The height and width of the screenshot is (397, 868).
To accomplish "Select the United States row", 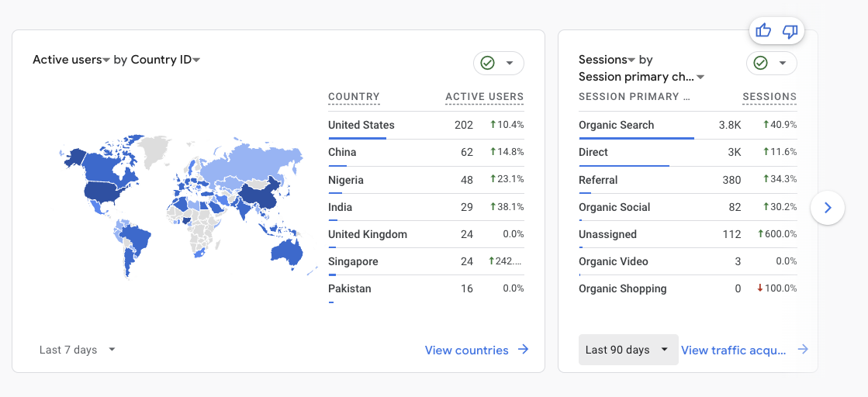I will (x=425, y=125).
